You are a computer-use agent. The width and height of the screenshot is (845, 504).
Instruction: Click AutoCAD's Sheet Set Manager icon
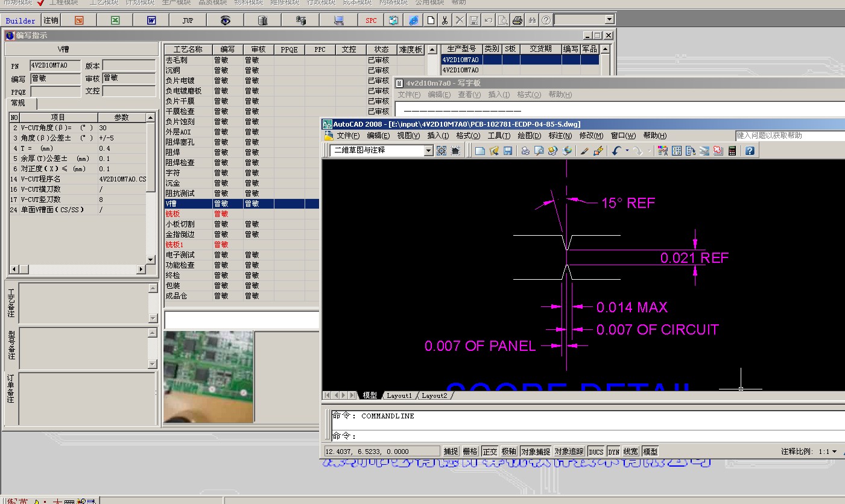pos(704,151)
